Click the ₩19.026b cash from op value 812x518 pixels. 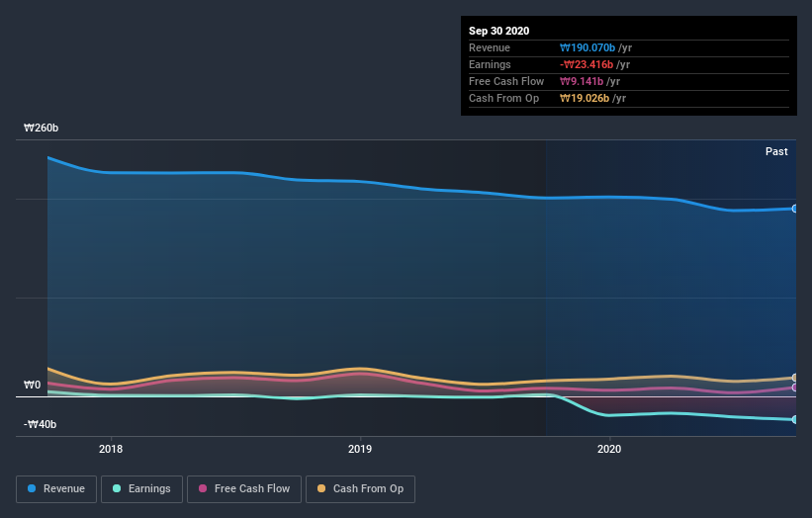pyautogui.click(x=585, y=98)
